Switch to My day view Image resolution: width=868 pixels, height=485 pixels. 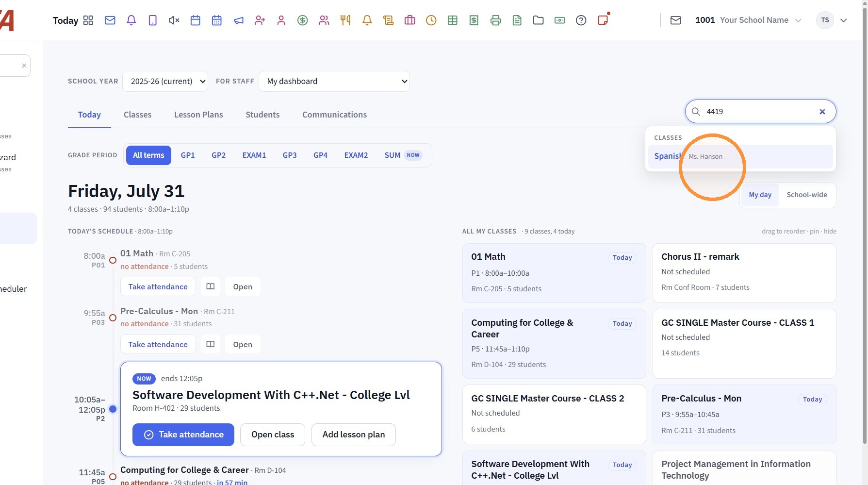(760, 195)
